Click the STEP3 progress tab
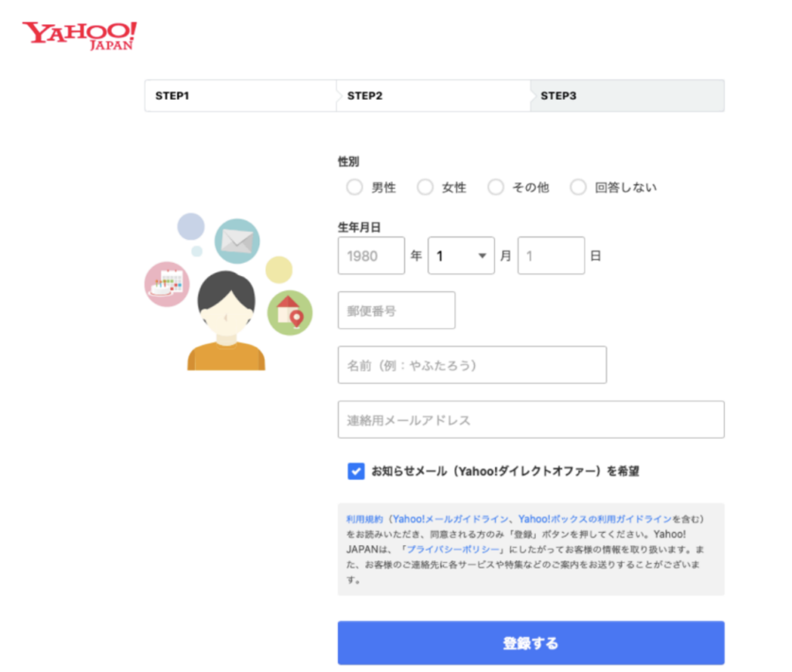Image resolution: width=792 pixels, height=672 pixels. (627, 96)
